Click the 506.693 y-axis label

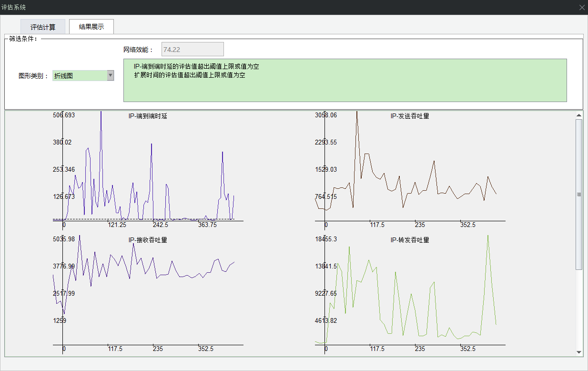(x=64, y=115)
